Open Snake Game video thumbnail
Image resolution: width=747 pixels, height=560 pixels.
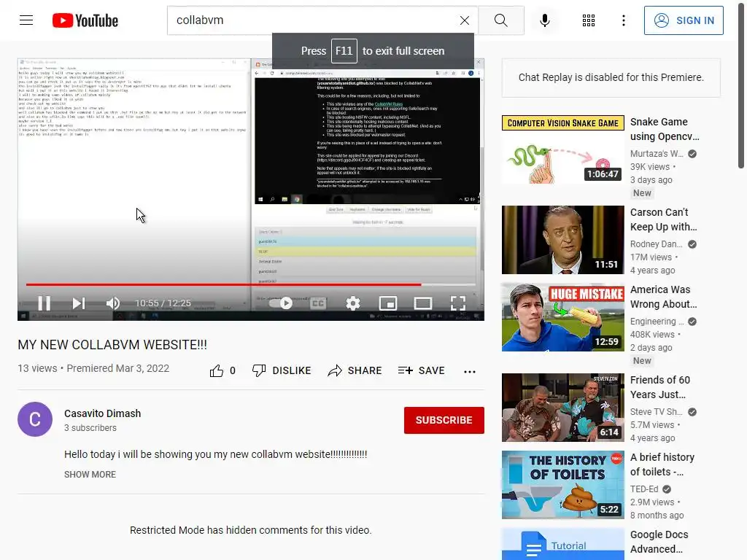pyautogui.click(x=562, y=149)
